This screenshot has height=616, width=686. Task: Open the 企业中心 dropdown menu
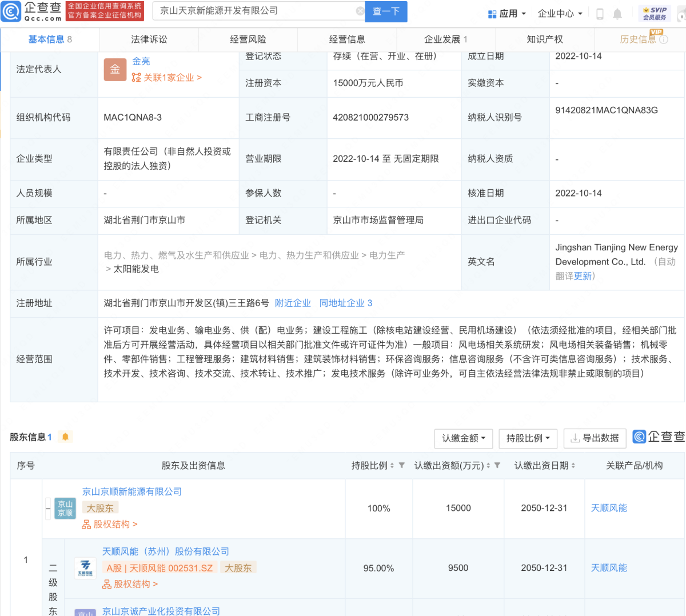pyautogui.click(x=560, y=14)
